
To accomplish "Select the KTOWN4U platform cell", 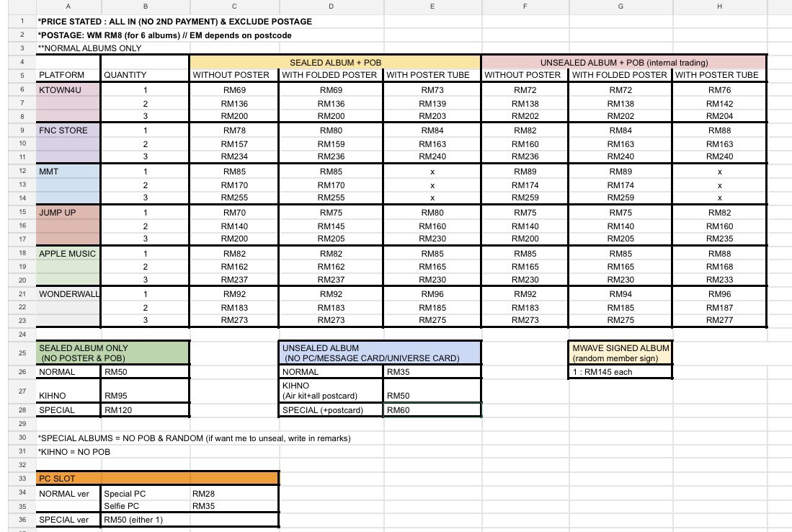I will point(68,90).
